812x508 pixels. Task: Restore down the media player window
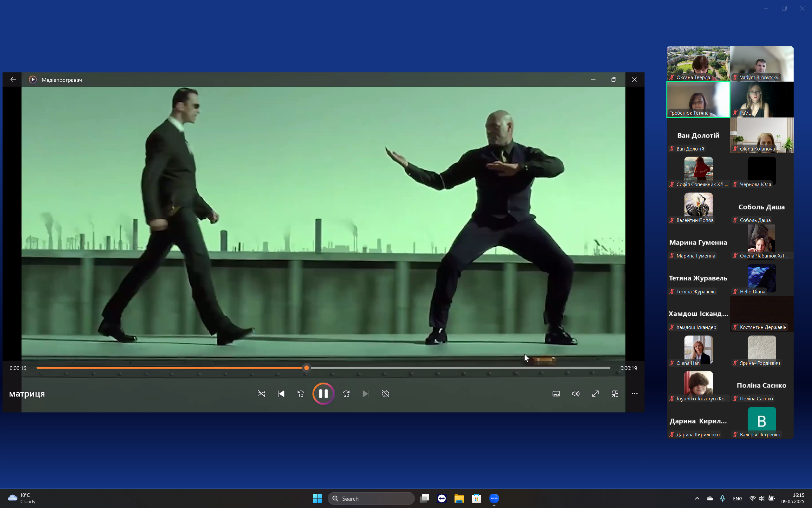click(x=614, y=80)
